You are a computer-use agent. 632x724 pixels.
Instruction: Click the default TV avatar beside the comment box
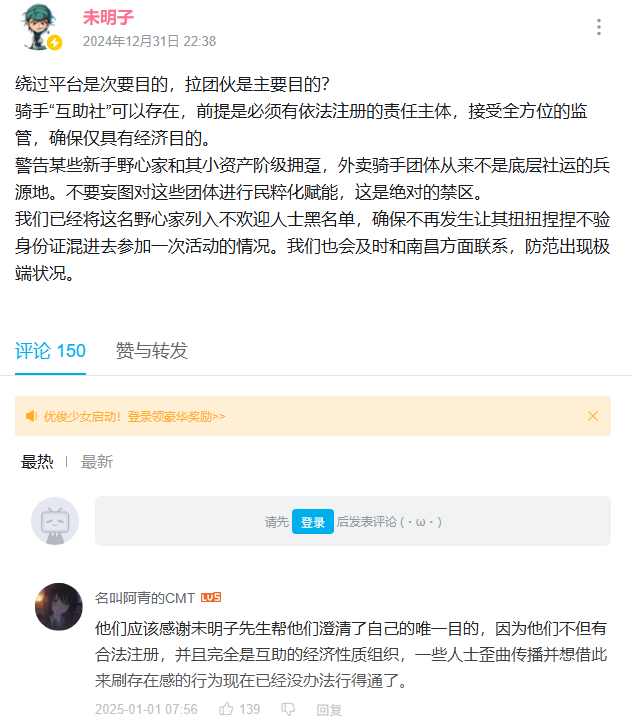[x=55, y=521]
